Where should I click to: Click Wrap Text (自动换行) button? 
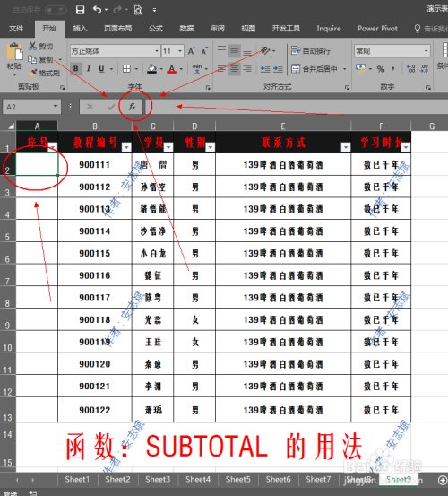(311, 50)
